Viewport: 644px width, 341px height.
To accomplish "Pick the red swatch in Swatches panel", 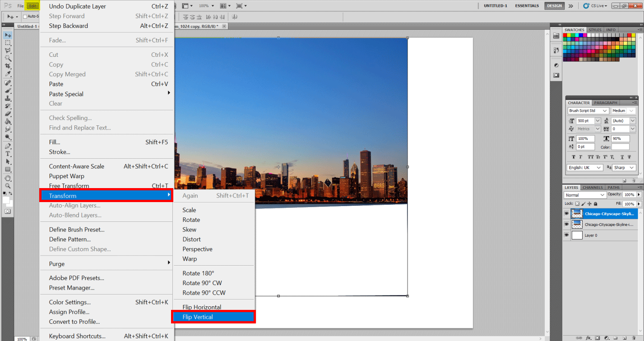I will pos(566,35).
